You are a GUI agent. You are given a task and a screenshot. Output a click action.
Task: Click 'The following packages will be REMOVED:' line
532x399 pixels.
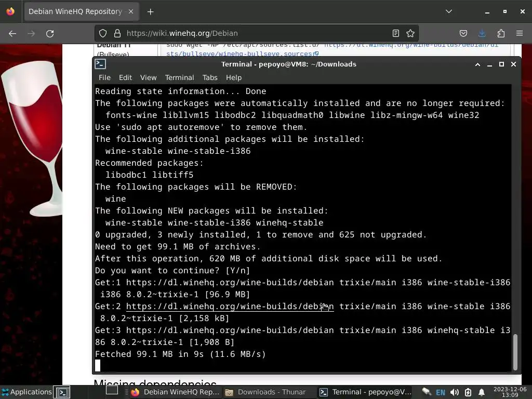click(196, 187)
